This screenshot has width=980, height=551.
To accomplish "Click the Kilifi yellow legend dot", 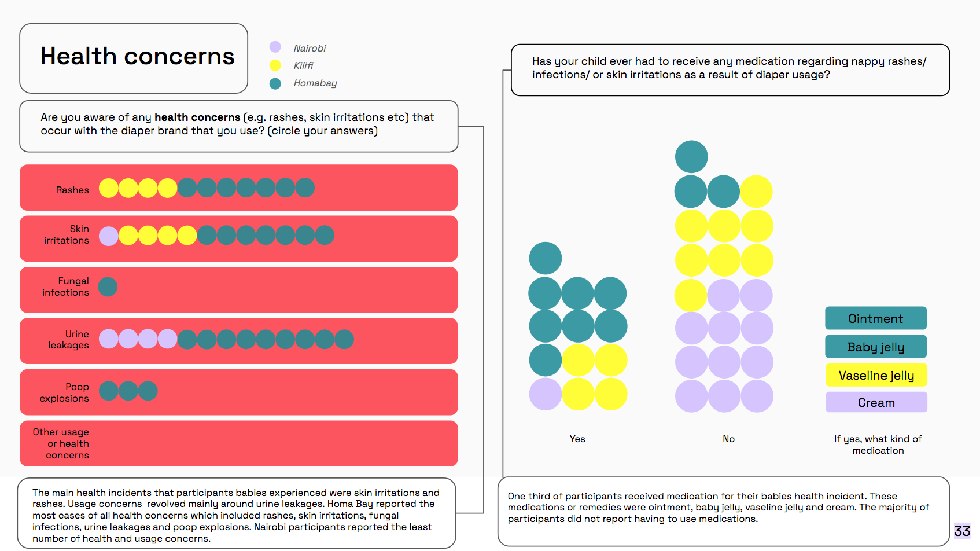I will coord(275,65).
